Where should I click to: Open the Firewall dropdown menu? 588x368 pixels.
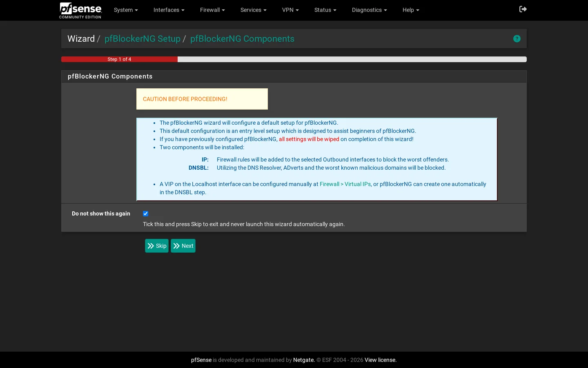212,10
